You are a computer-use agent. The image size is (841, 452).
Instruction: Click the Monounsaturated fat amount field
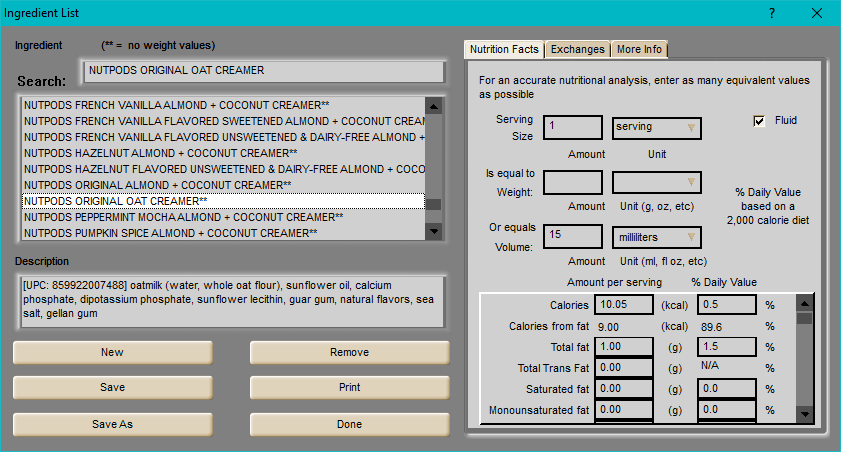click(x=624, y=410)
